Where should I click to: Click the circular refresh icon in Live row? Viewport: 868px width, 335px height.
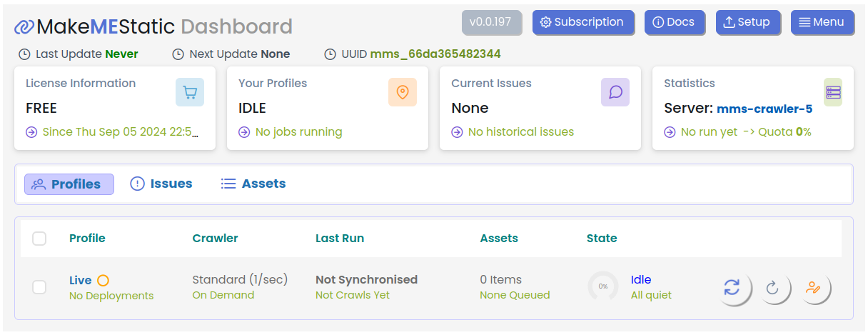coord(772,288)
